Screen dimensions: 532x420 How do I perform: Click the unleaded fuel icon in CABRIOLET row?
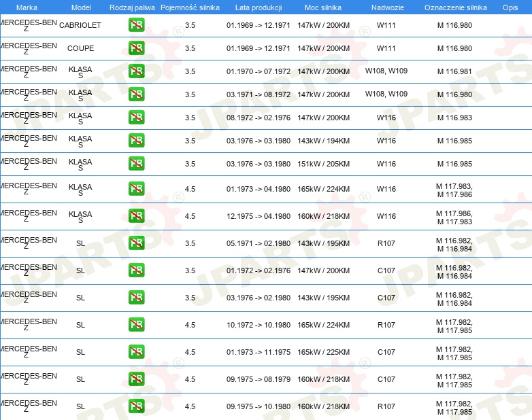click(136, 24)
